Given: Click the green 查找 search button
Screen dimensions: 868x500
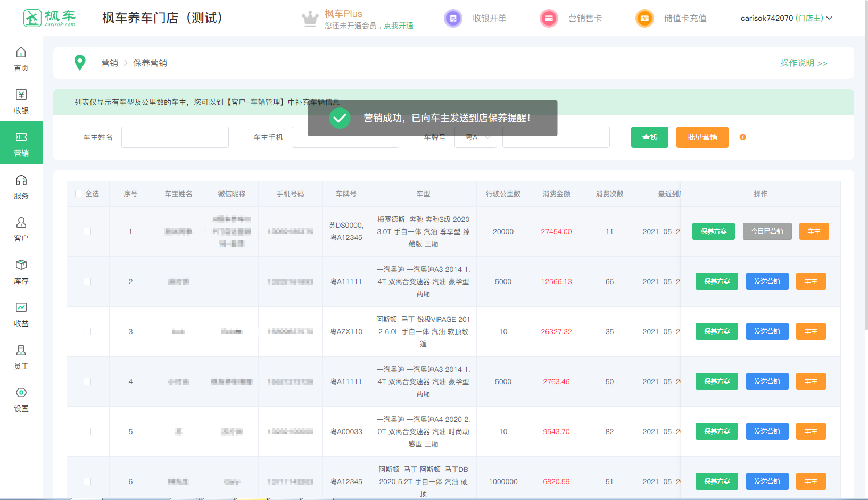Looking at the screenshot, I should click(x=649, y=137).
